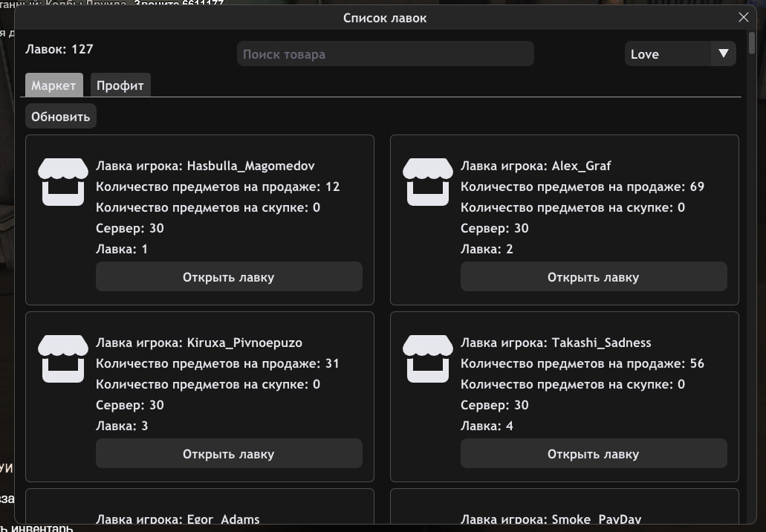The height and width of the screenshot is (532, 766).
Task: Open Takashi_Sadness's shop with Открыть лавку
Action: coord(593,453)
